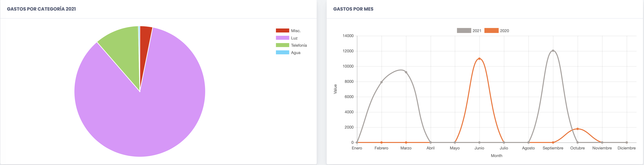Click the 10000 y-axis value
The height and width of the screenshot is (165, 644).
click(x=348, y=66)
